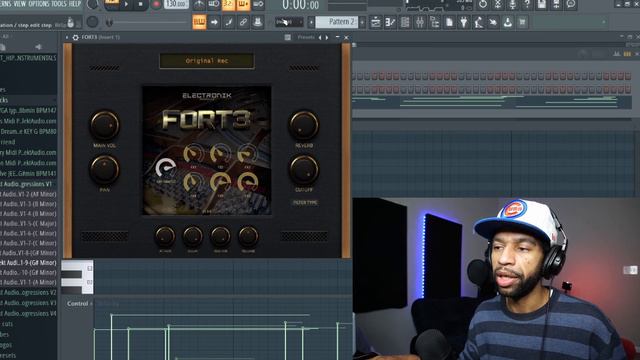Screen dimensions: 640x360
Task: Toggle the orange blend recording button
Action: [x=243, y=4]
